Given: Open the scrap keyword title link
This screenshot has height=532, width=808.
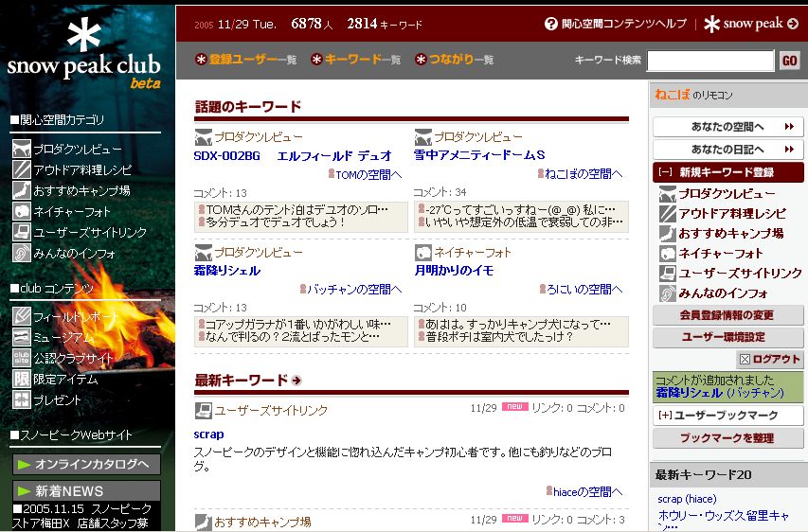Looking at the screenshot, I should [208, 434].
